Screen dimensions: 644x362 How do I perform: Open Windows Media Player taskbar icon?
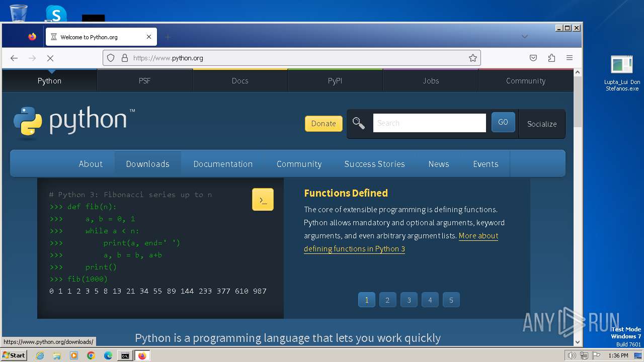[74, 355]
